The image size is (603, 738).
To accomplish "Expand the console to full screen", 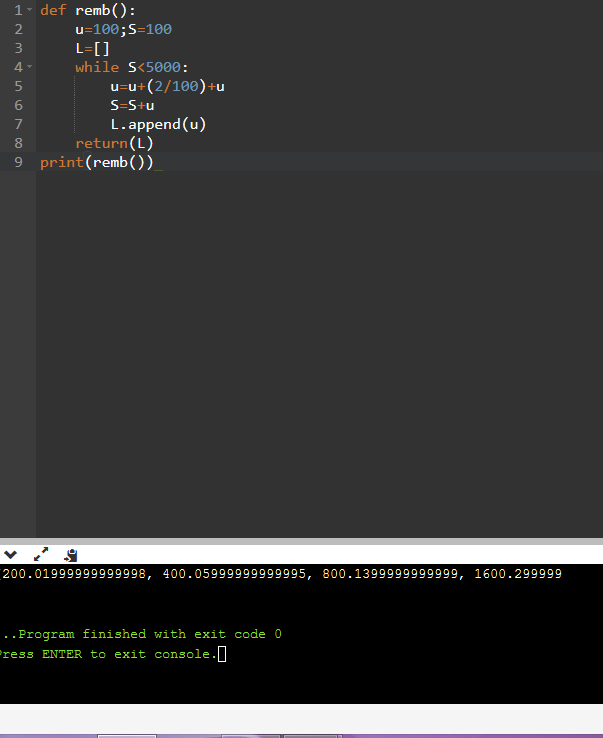I will click(41, 553).
